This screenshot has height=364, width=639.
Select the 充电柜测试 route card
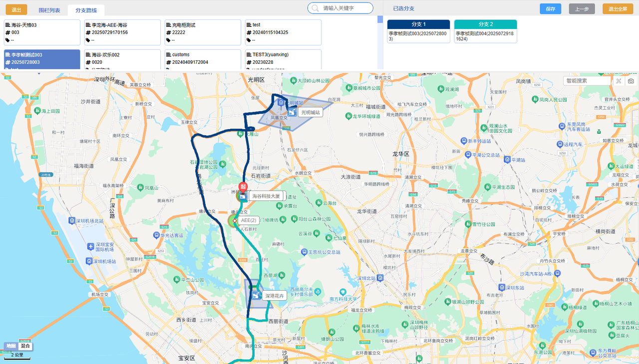click(203, 32)
